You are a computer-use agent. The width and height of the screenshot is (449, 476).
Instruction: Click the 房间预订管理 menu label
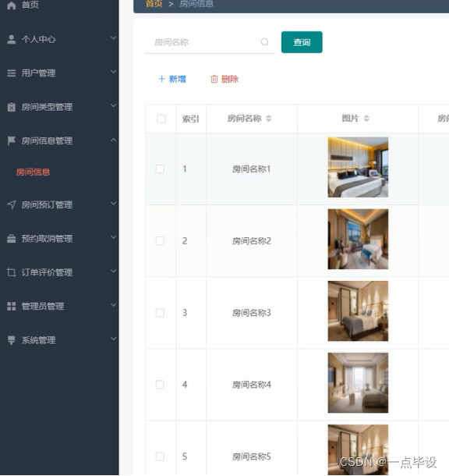point(47,204)
